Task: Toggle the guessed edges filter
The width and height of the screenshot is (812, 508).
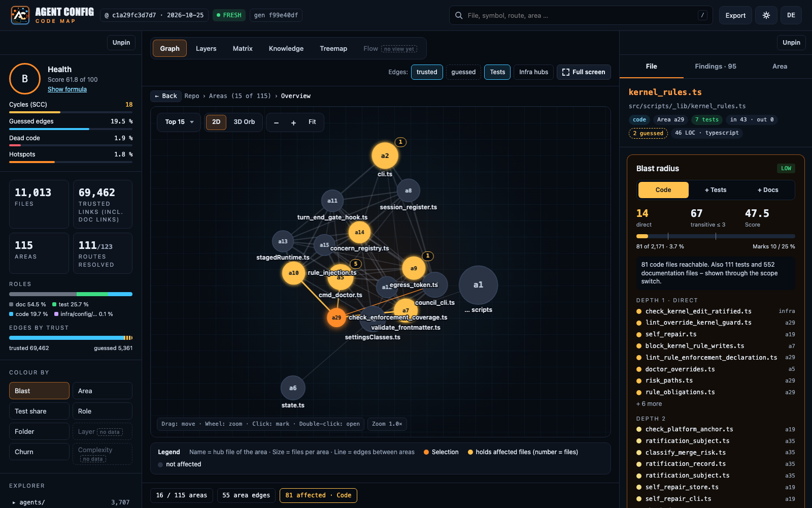Action: [463, 72]
